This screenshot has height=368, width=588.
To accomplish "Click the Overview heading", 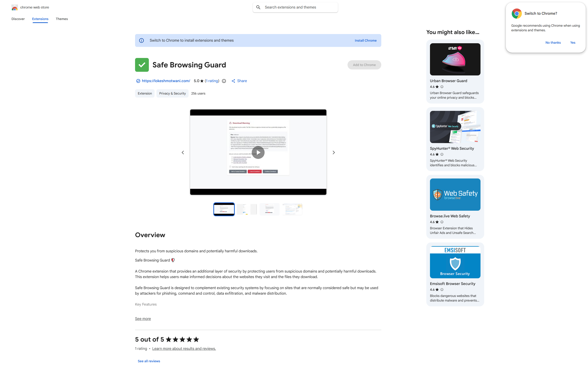I will click(x=150, y=235).
